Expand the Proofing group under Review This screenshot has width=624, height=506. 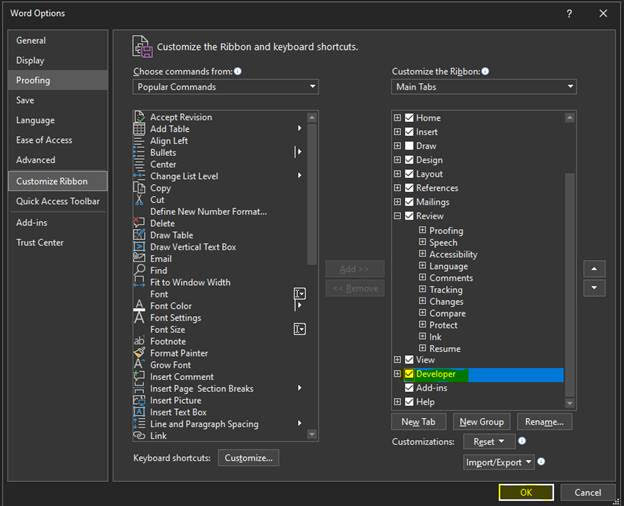[422, 230]
